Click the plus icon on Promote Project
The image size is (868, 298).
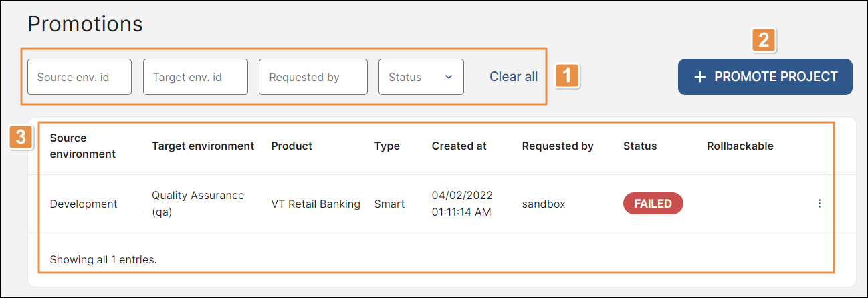coord(699,77)
